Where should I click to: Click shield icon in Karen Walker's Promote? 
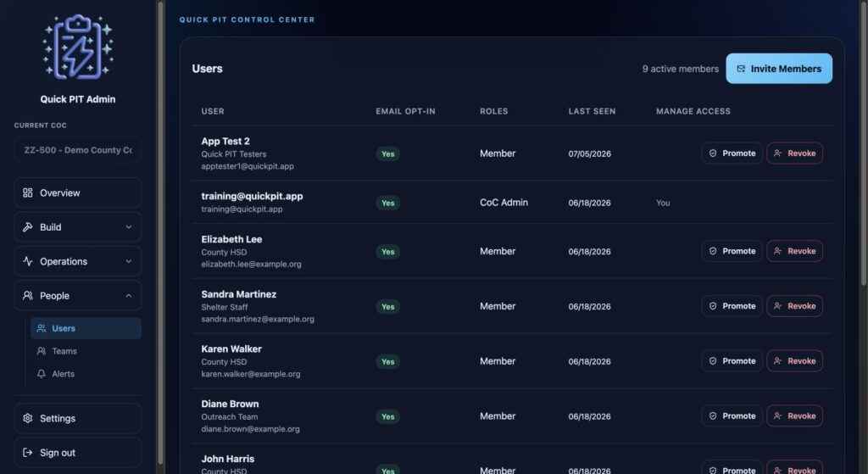[713, 361]
